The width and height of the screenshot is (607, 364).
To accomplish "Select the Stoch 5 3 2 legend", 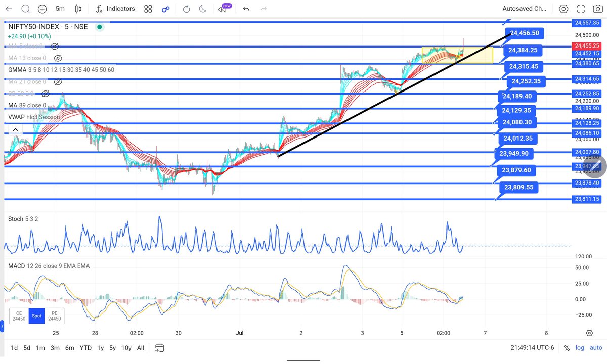I will pyautogui.click(x=23, y=219).
